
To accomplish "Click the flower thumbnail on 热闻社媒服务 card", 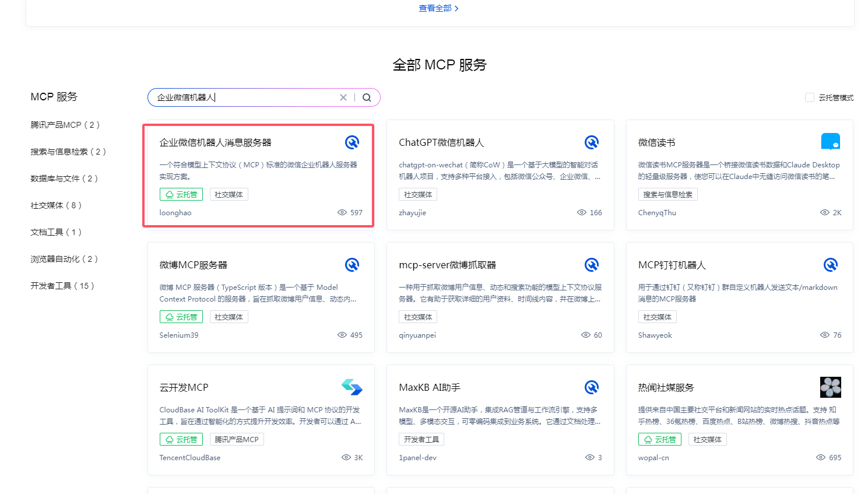I will click(831, 387).
